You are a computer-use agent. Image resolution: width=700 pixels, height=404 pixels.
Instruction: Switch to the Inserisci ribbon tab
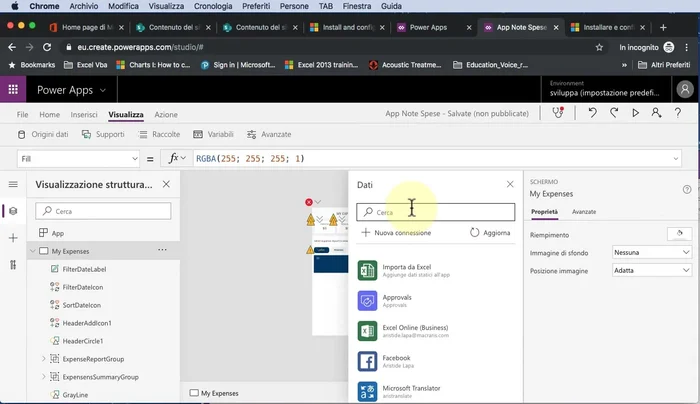[x=84, y=115]
